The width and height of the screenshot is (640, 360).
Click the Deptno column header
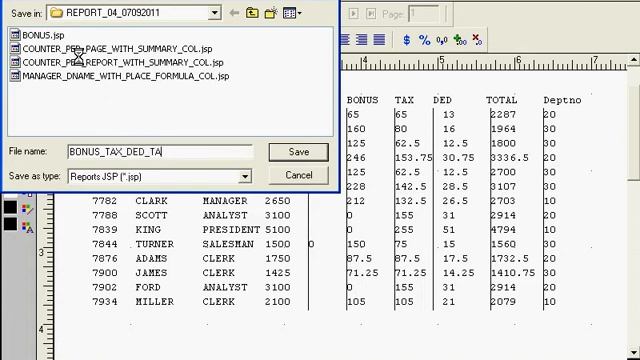[562, 100]
